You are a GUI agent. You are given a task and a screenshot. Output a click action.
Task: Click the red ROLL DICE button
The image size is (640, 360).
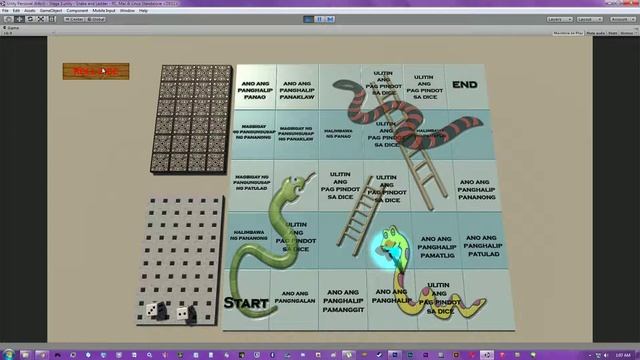click(x=96, y=71)
